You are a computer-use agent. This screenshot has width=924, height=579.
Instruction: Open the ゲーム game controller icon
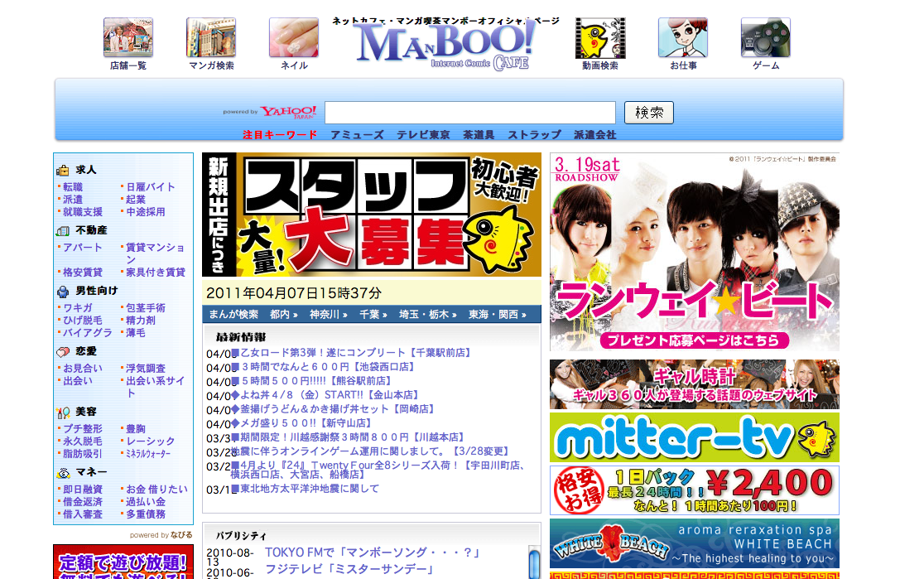[x=766, y=37]
